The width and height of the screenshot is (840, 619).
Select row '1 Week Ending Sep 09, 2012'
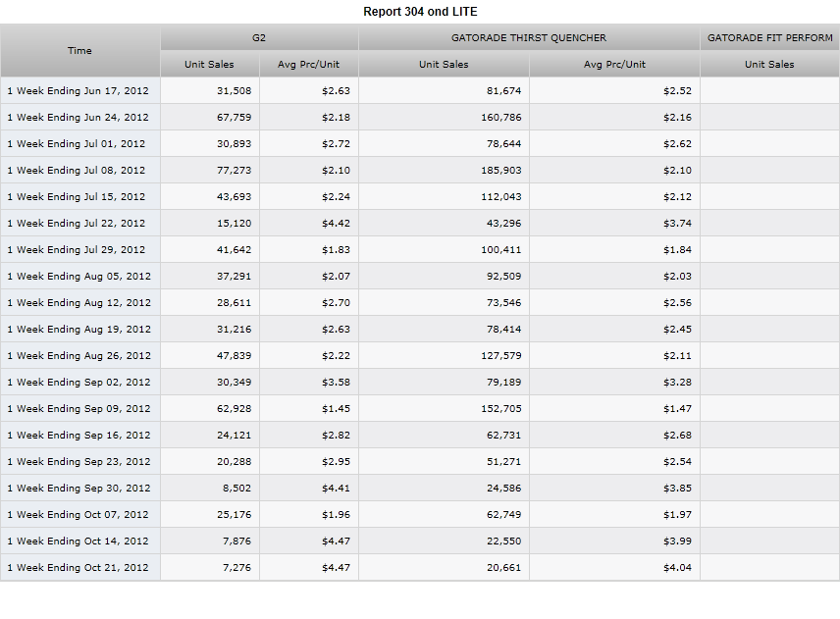(x=420, y=408)
